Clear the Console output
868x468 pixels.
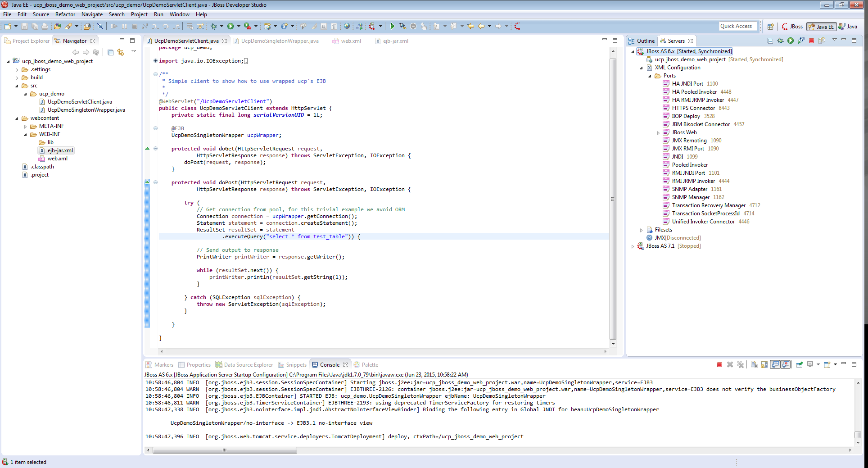click(754, 365)
